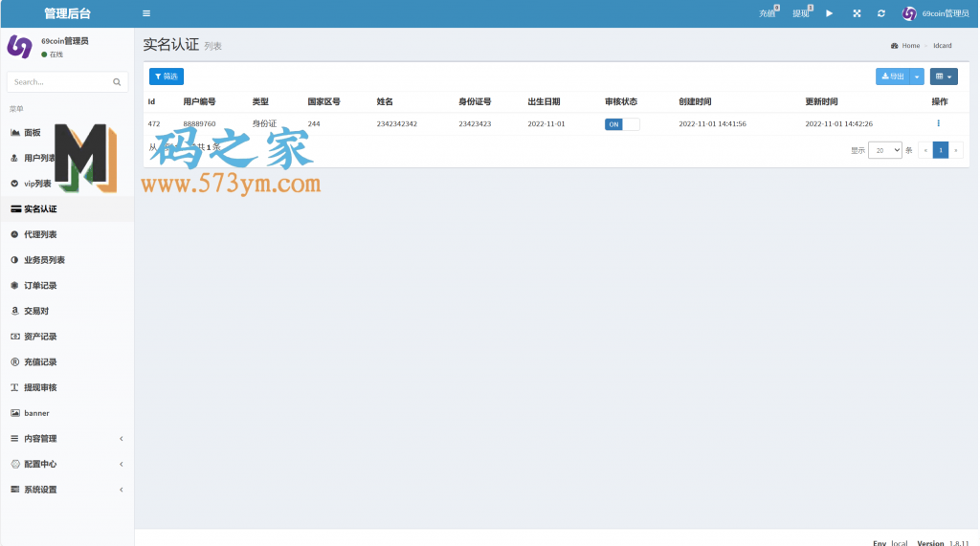Click the 2022-11-01 14:42:26 updated time
This screenshot has height=546, width=980.
coord(838,123)
